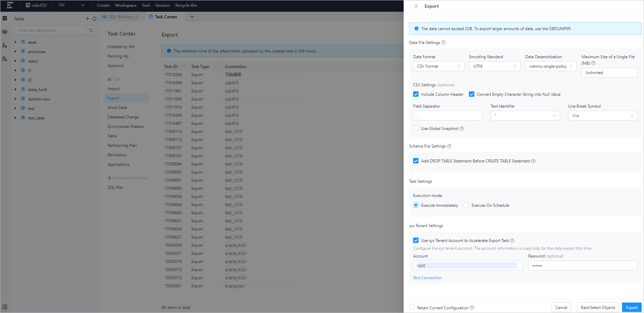Uncheck Include Column Header
Image resolution: width=644 pixels, height=313 pixels.
(x=416, y=94)
